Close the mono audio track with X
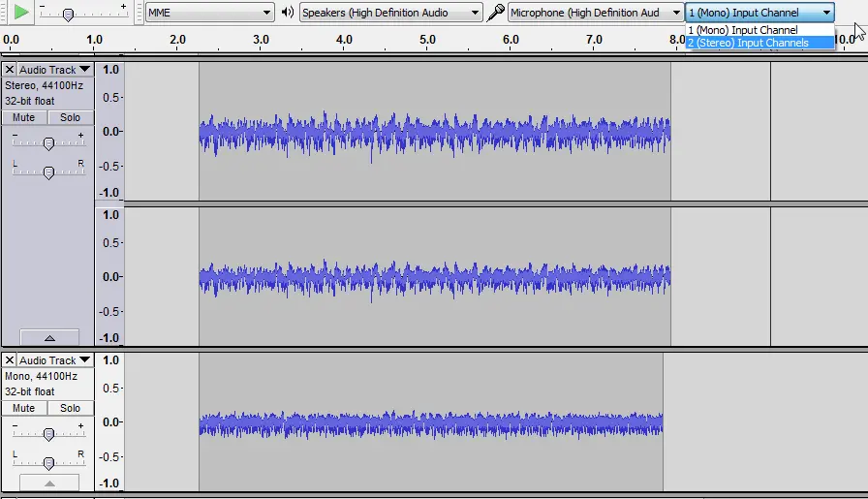 click(x=10, y=360)
